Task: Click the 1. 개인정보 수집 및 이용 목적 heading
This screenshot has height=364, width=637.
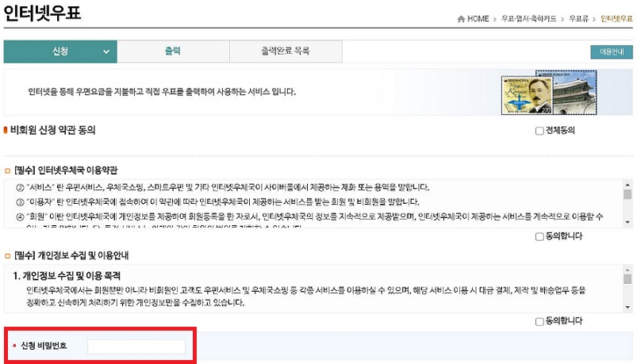Action: coord(67,276)
